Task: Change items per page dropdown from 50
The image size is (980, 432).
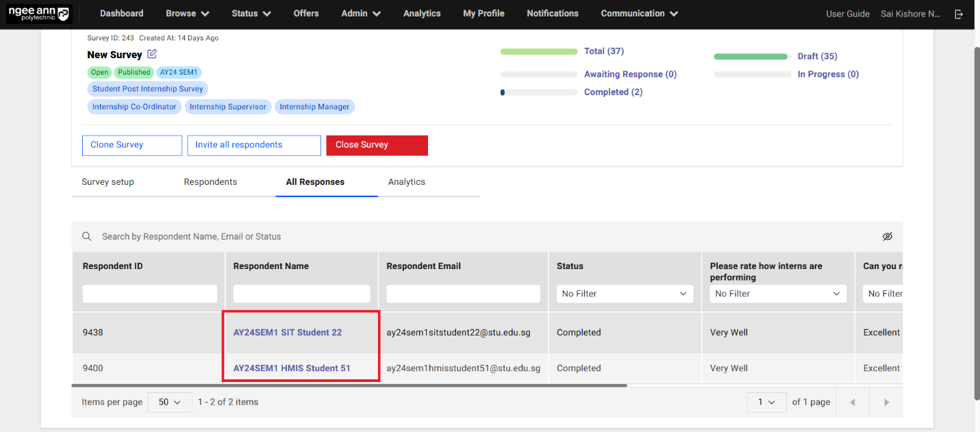Action: point(170,402)
